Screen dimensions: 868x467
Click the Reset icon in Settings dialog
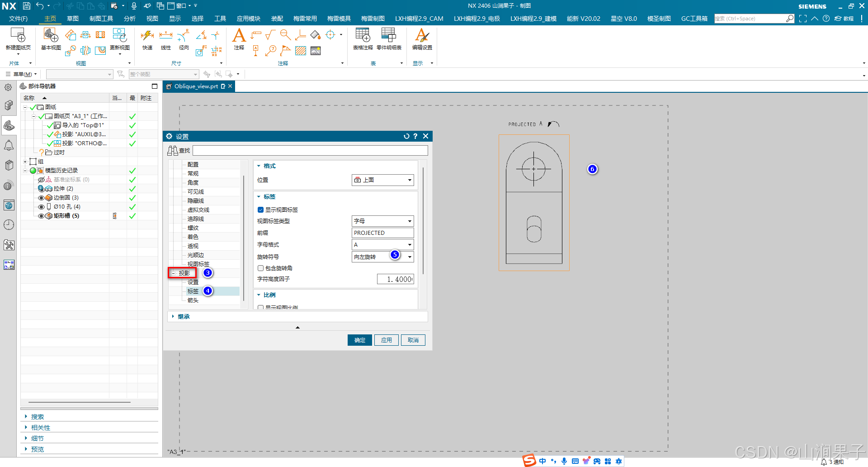pos(406,136)
